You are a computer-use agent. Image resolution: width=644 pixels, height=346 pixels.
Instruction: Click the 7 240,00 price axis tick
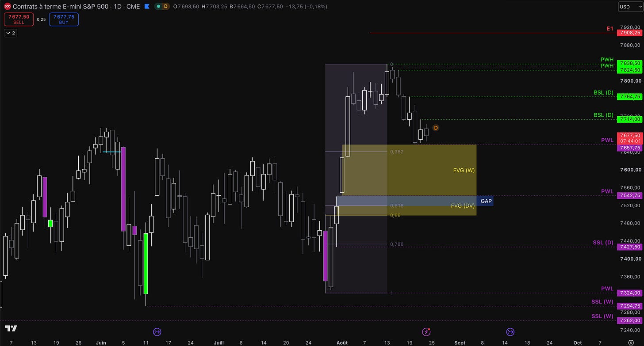[631, 330]
